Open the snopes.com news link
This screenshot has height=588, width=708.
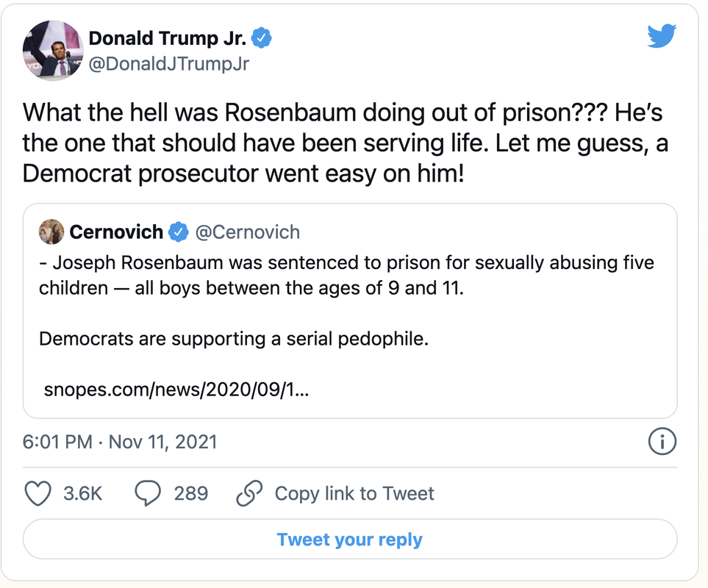pos(176,389)
